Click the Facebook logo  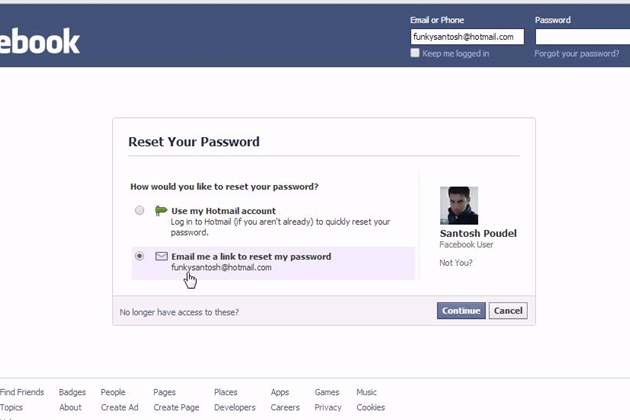pyautogui.click(x=40, y=40)
